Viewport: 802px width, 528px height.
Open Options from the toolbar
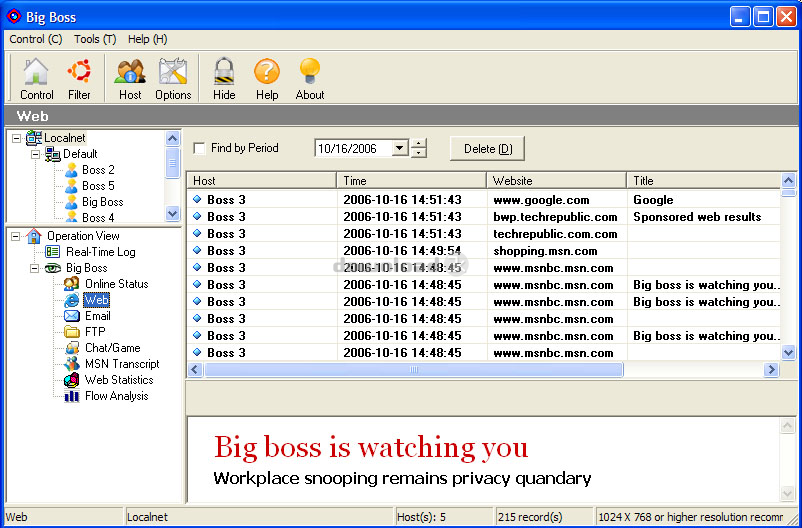(x=173, y=79)
